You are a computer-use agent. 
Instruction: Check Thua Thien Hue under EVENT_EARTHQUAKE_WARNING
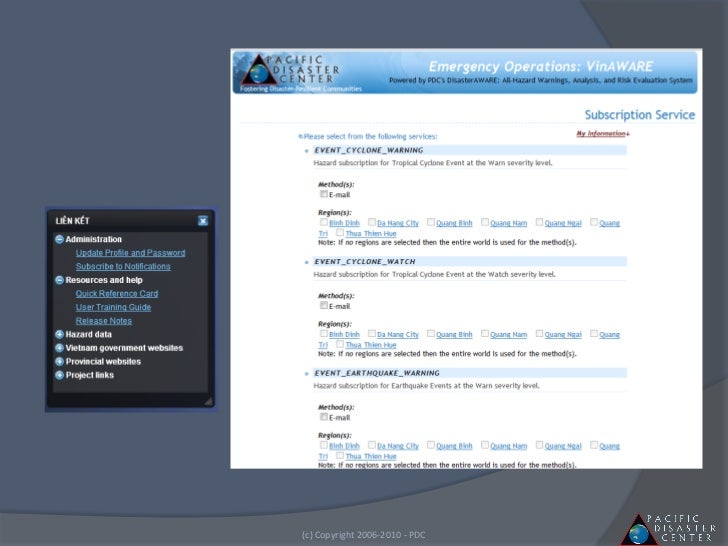click(340, 455)
